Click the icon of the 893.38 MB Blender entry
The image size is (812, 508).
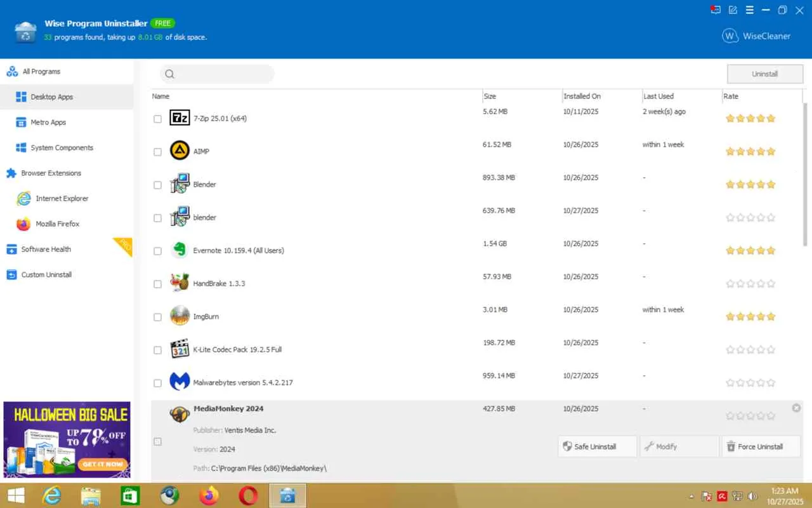pyautogui.click(x=180, y=184)
